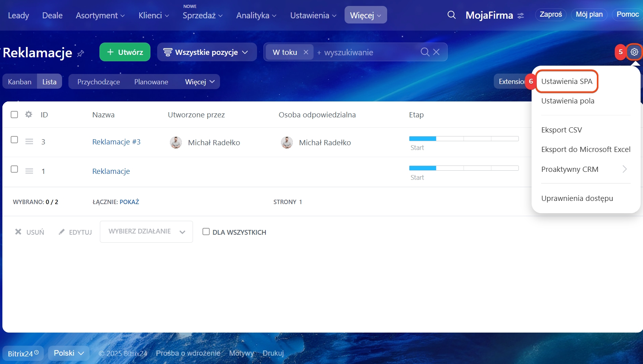Open row actions menu for item 1
The height and width of the screenshot is (364, 643).
[x=29, y=171]
